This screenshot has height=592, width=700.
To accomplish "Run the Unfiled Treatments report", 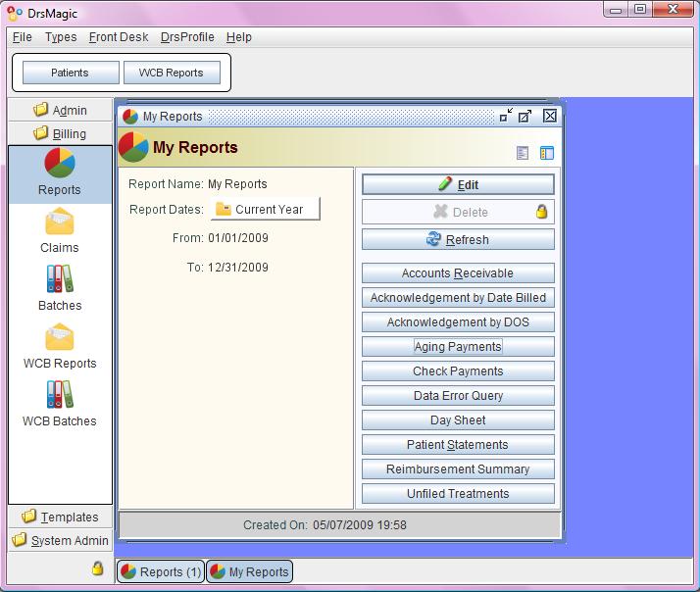I will click(458, 494).
